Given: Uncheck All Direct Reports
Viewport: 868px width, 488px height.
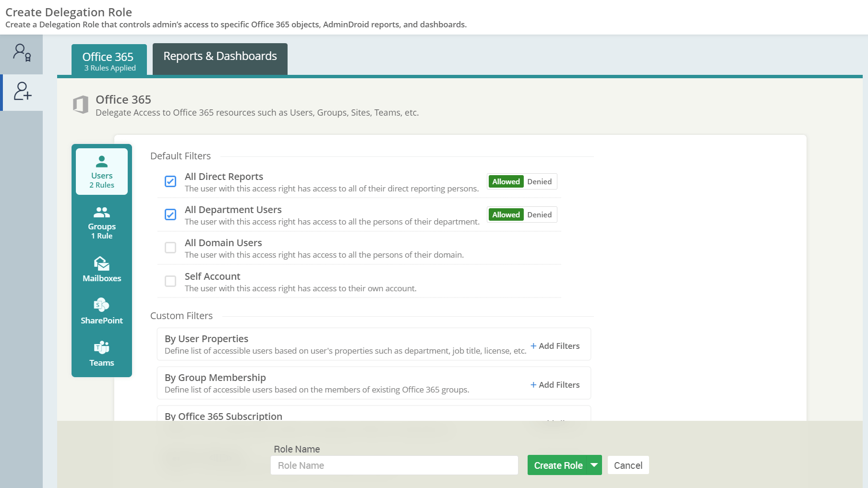Looking at the screenshot, I should 170,181.
